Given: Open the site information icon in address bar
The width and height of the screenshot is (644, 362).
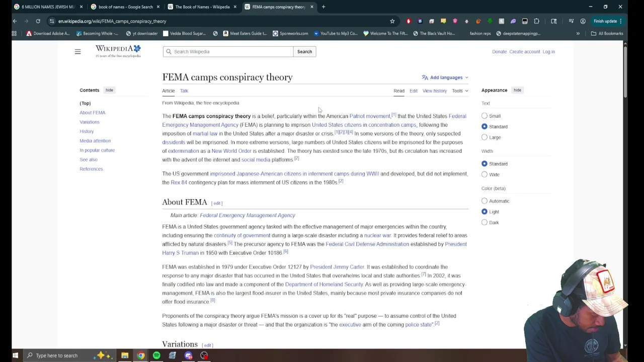Looking at the screenshot, I should click(x=52, y=21).
